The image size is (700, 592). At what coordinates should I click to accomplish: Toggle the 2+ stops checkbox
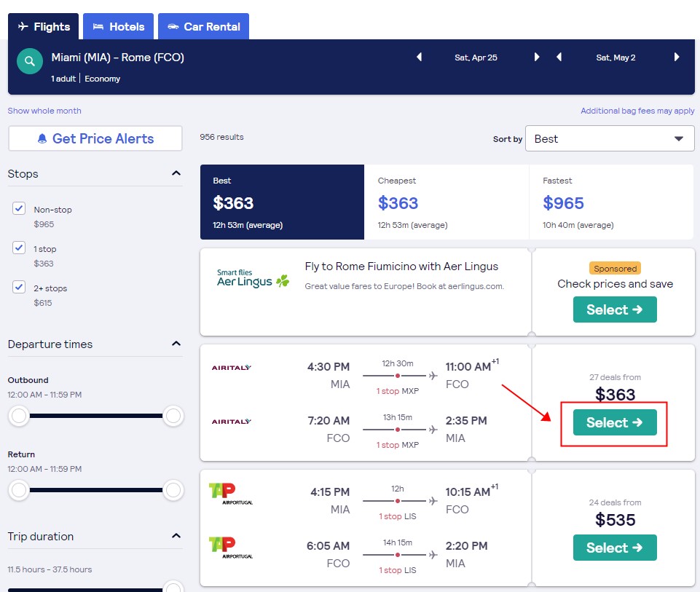tap(19, 287)
